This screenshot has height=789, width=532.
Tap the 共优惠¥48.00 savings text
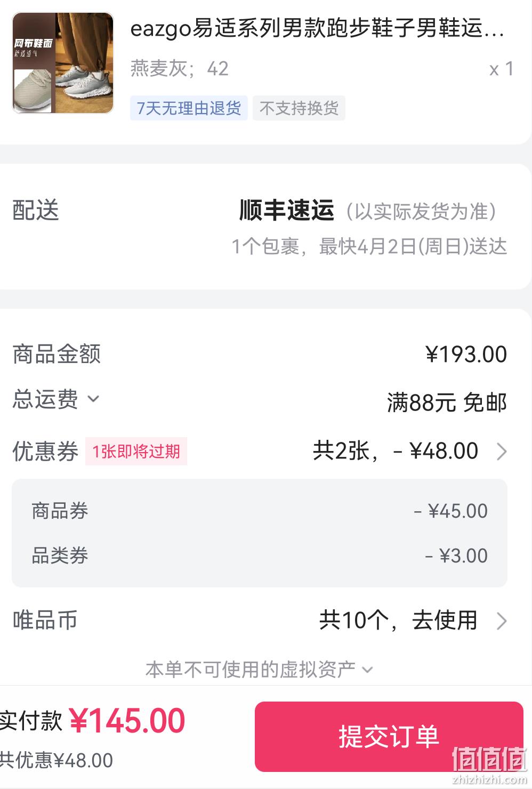pyautogui.click(x=57, y=760)
